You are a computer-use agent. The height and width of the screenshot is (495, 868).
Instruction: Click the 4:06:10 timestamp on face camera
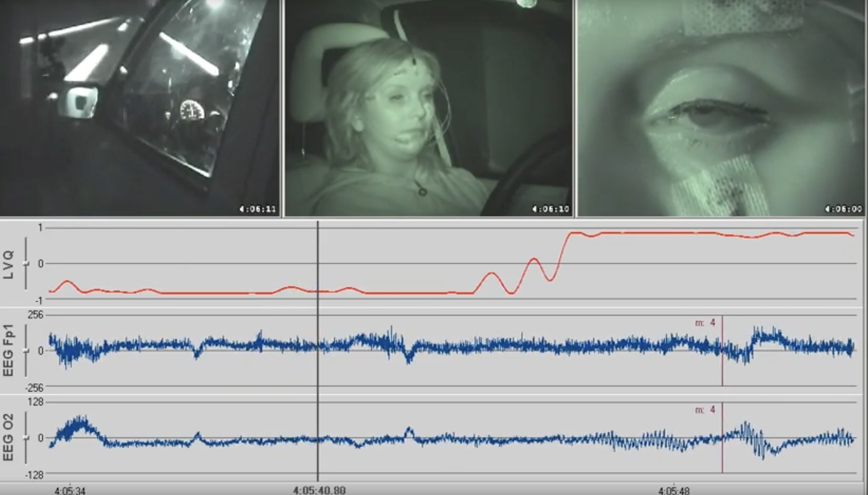tap(550, 209)
